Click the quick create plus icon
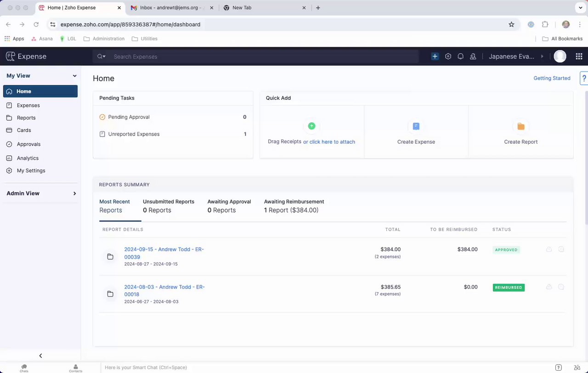The image size is (588, 373). [435, 57]
